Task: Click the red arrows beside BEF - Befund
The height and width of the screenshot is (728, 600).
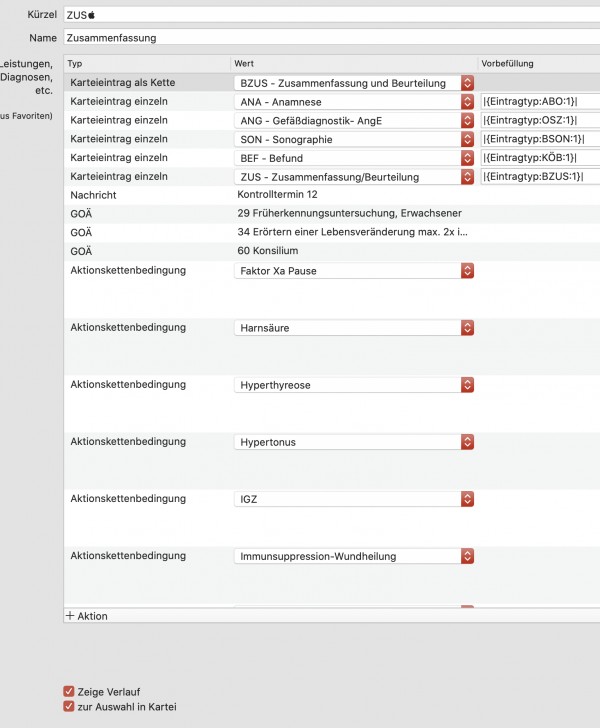Action: click(467, 158)
